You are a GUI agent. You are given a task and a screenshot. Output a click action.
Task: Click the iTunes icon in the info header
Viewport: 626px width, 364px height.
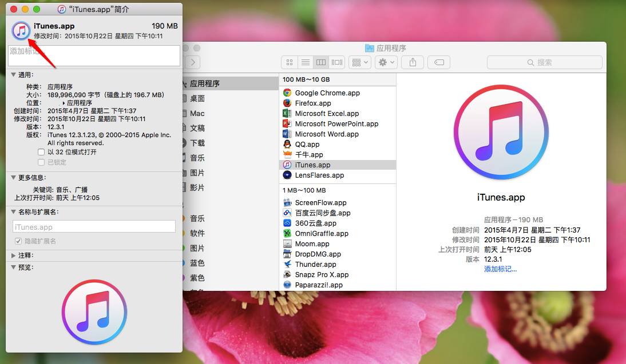pos(21,30)
